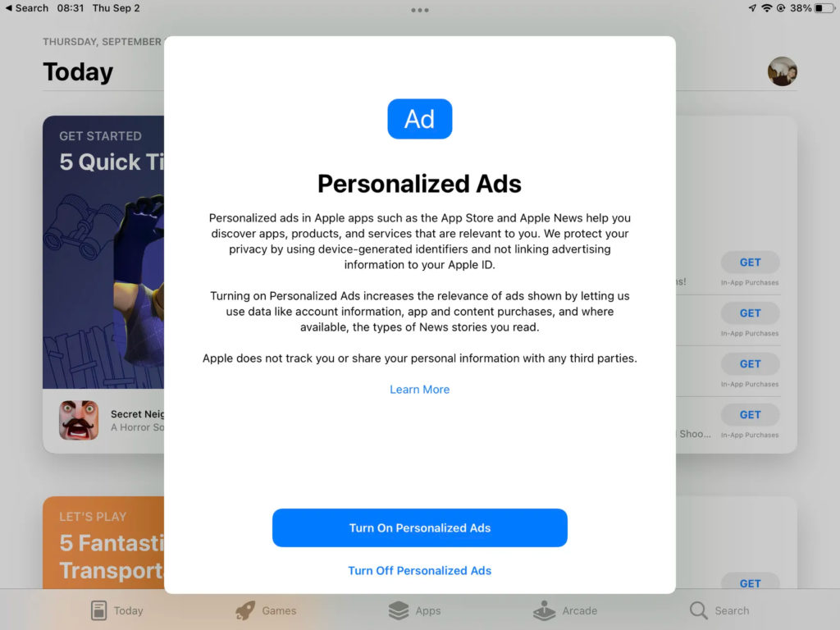
Task: Open the Arcade tab
Action: coord(565,610)
